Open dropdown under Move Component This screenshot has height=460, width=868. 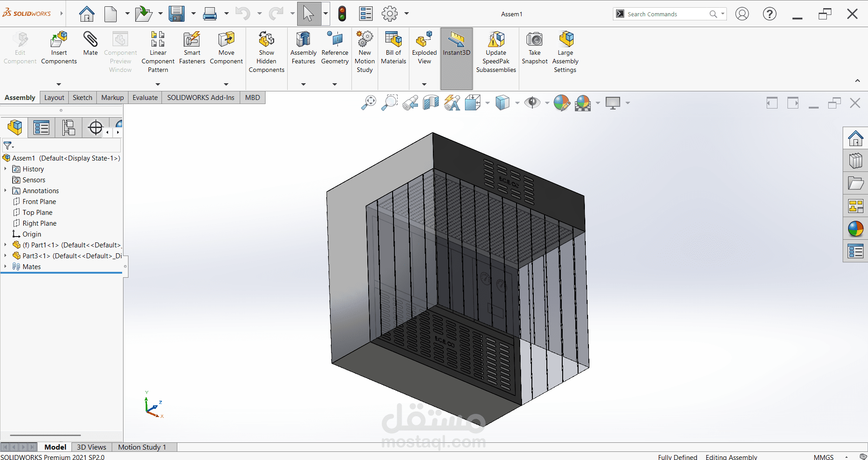pyautogui.click(x=226, y=84)
